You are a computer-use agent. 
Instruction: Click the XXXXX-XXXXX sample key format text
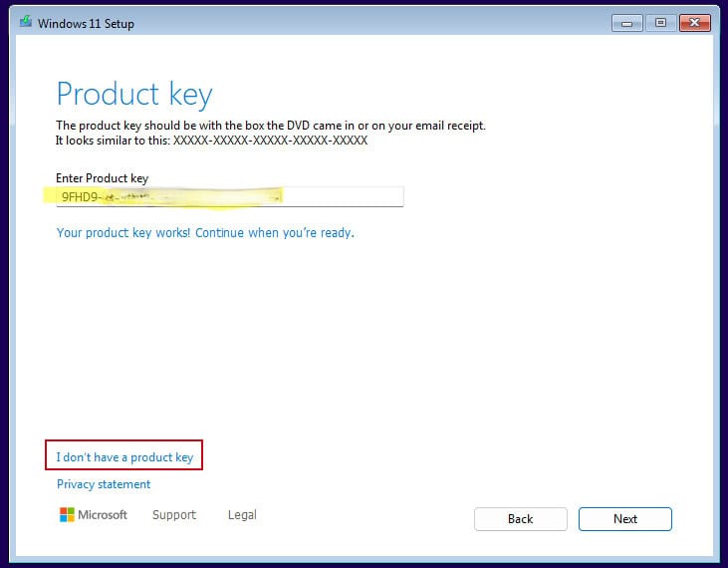tap(270, 142)
